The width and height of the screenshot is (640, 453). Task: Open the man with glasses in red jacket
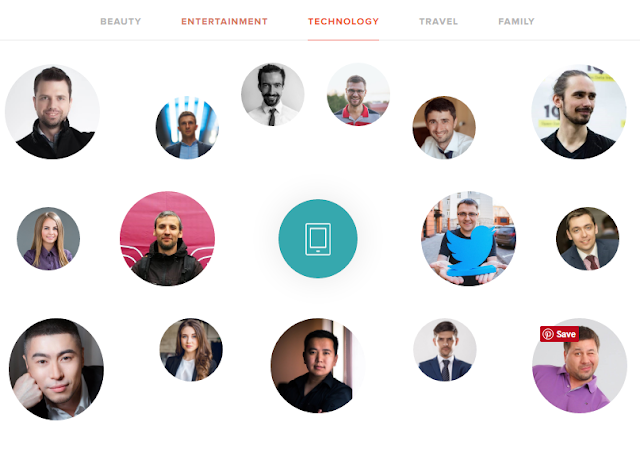(x=358, y=94)
